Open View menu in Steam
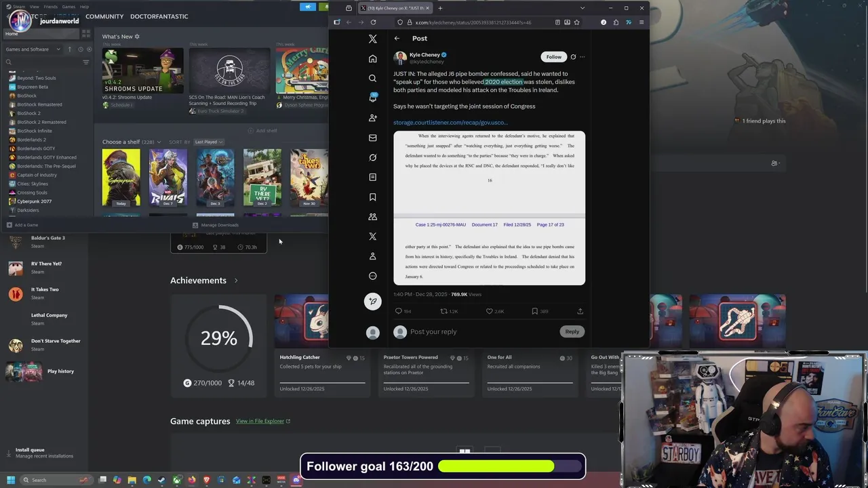 (34, 7)
